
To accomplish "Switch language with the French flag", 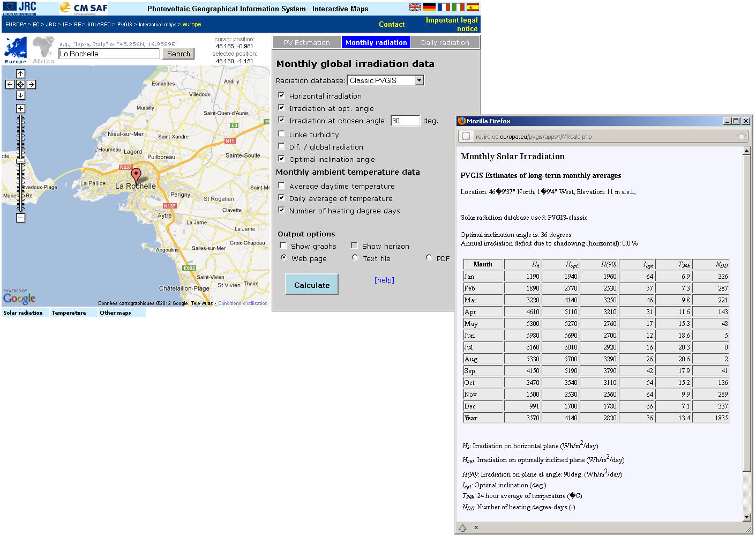I will point(444,7).
